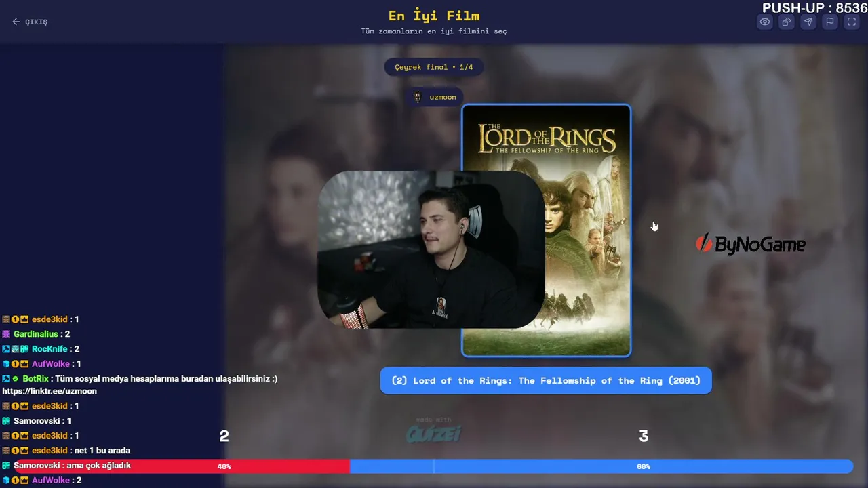Click the blue 60% vote bar segment
The height and width of the screenshot is (488, 868).
601,466
